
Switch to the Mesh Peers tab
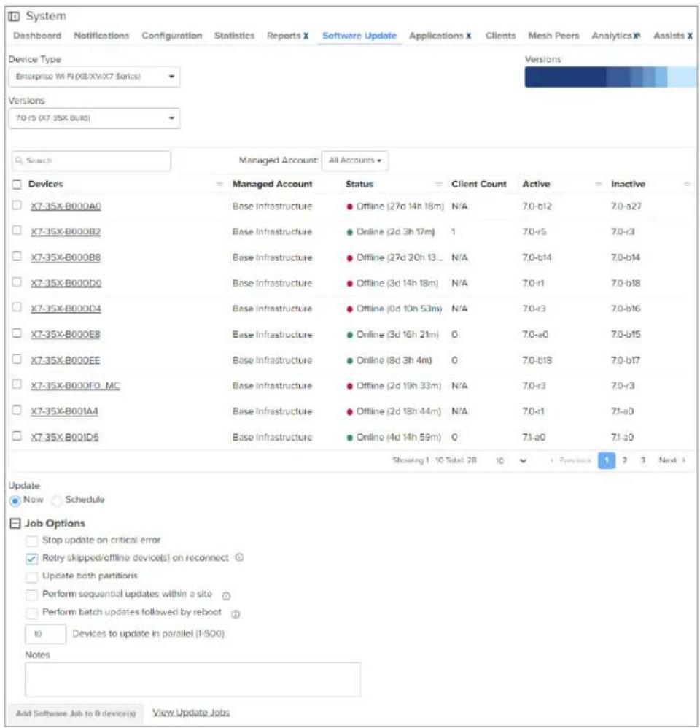[553, 36]
